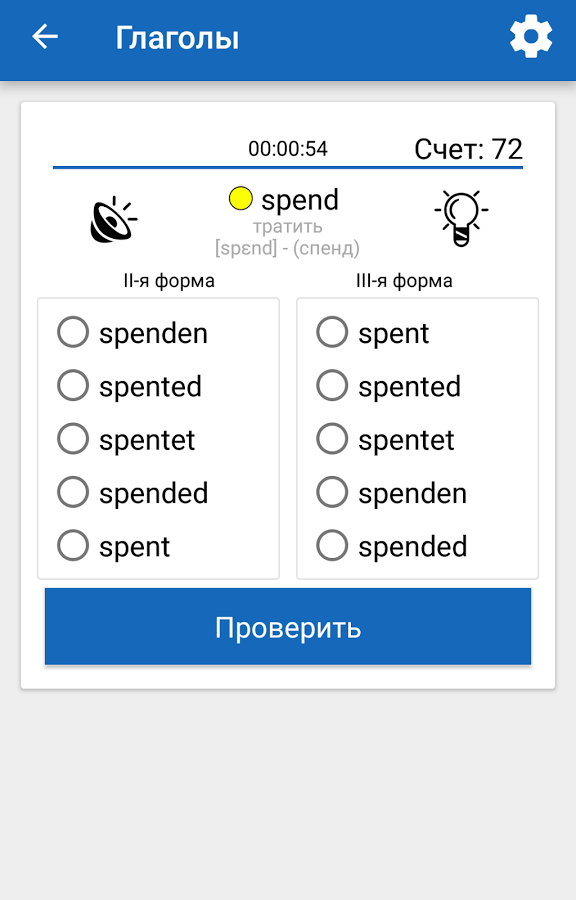The image size is (576, 900).
Task: Open settings via gear icon
Action: [x=531, y=37]
